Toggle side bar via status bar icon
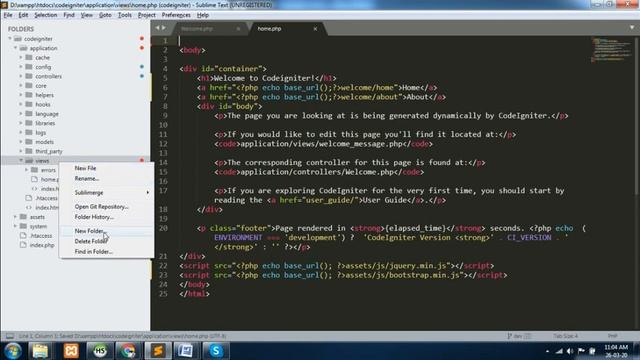Screen dimensions: 640x360 [x=9, y=336]
